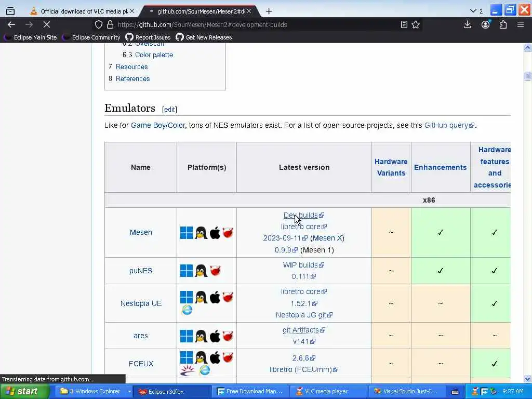This screenshot has height=399, width=532.
Task: Switch to Official download of VLC tab
Action: [82, 11]
